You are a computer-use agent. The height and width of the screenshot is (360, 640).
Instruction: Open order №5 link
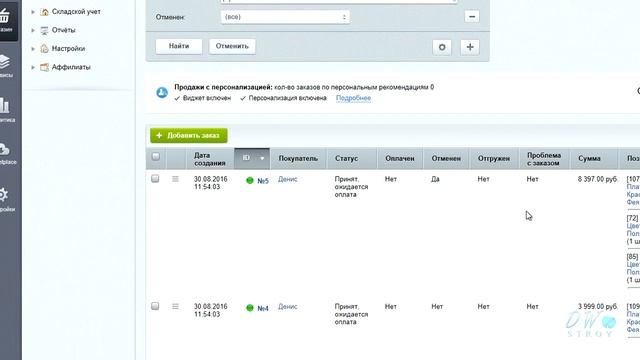263,181
